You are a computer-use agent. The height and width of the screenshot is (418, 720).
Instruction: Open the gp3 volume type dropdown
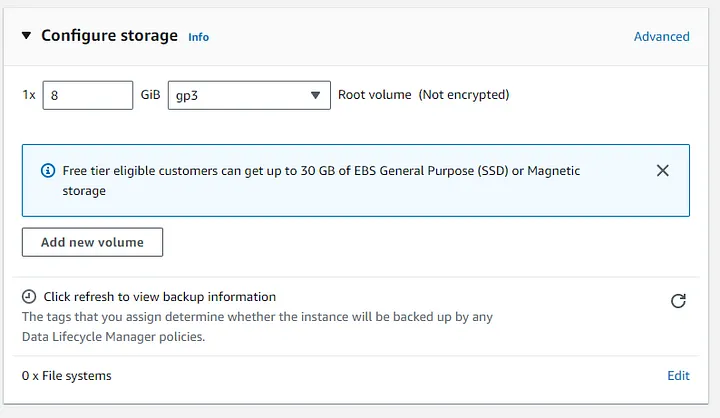pos(249,95)
